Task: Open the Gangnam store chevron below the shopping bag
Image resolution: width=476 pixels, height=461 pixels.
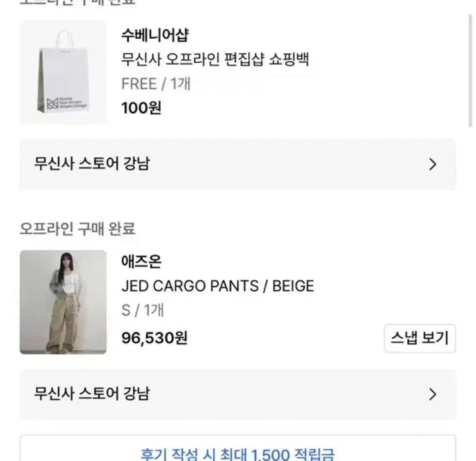Action: point(432,164)
